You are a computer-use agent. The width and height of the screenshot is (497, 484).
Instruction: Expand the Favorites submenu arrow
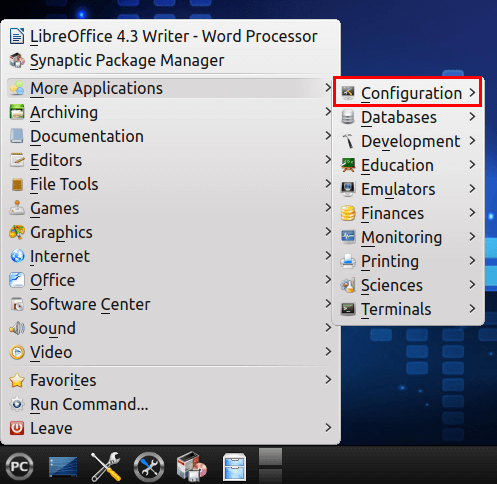pyautogui.click(x=328, y=380)
